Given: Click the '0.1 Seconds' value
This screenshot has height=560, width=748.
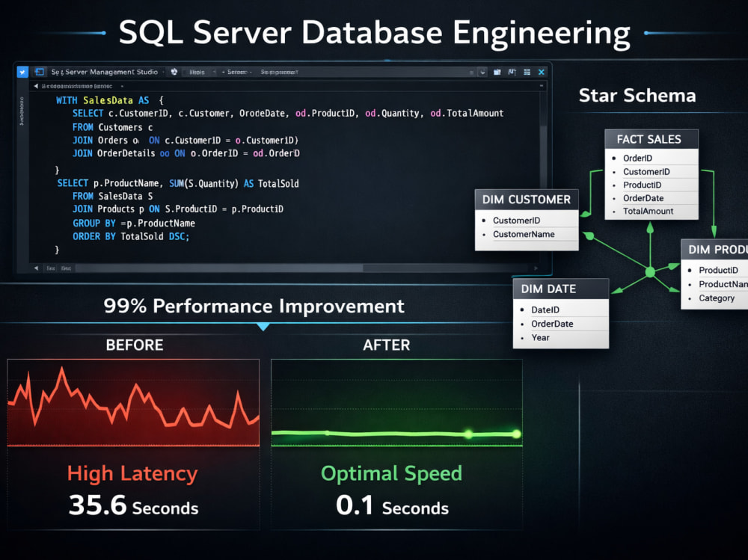Looking at the screenshot, I should tap(392, 505).
